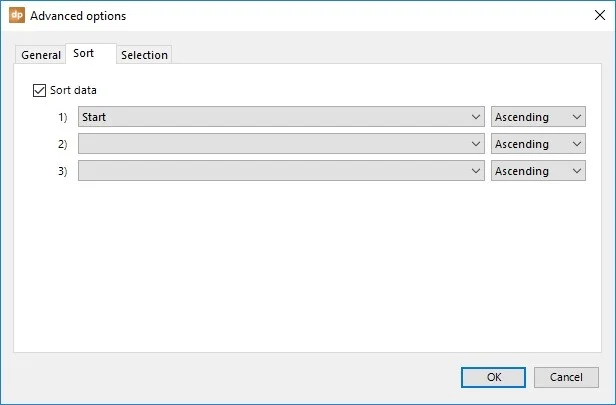This screenshot has width=616, height=405.
Task: Open the empty sort field for level 3
Action: coord(281,171)
